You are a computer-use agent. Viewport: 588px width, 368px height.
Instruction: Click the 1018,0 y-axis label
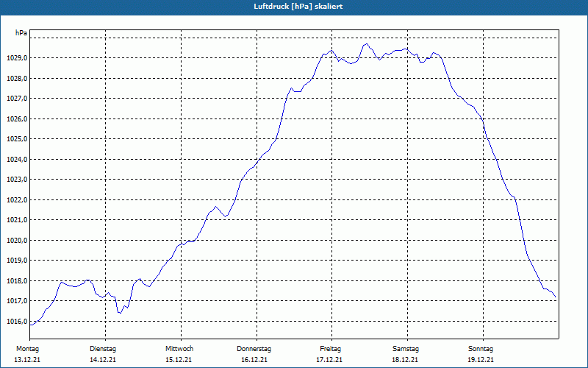pos(17,281)
